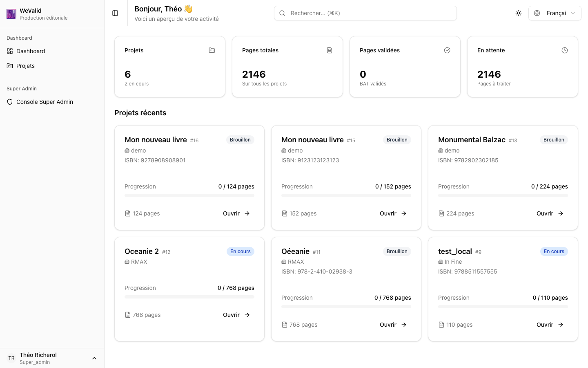Click the progression bar on Mon nouveau livre #16

pyautogui.click(x=189, y=195)
